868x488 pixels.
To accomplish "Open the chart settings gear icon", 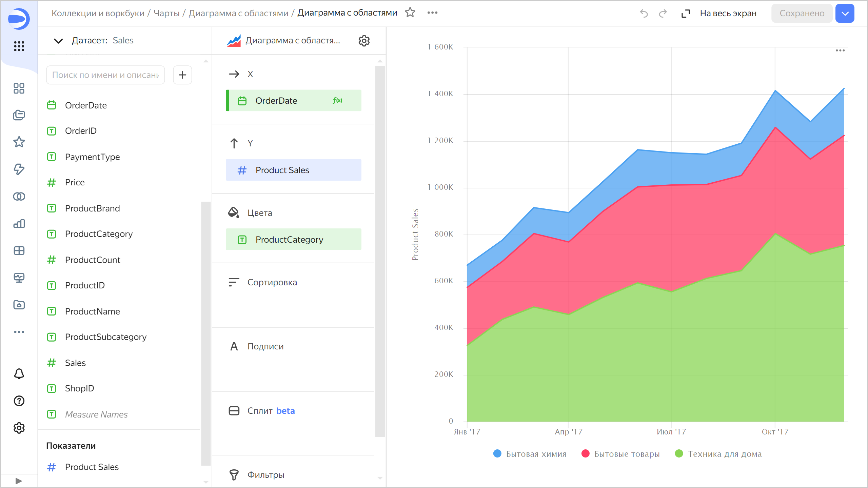I will 364,41.
